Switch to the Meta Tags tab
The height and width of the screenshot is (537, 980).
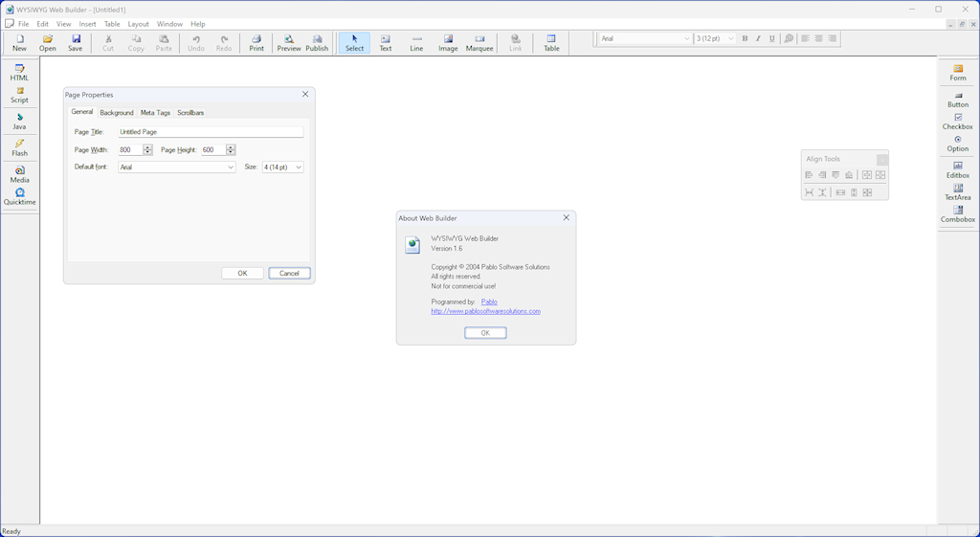point(155,113)
